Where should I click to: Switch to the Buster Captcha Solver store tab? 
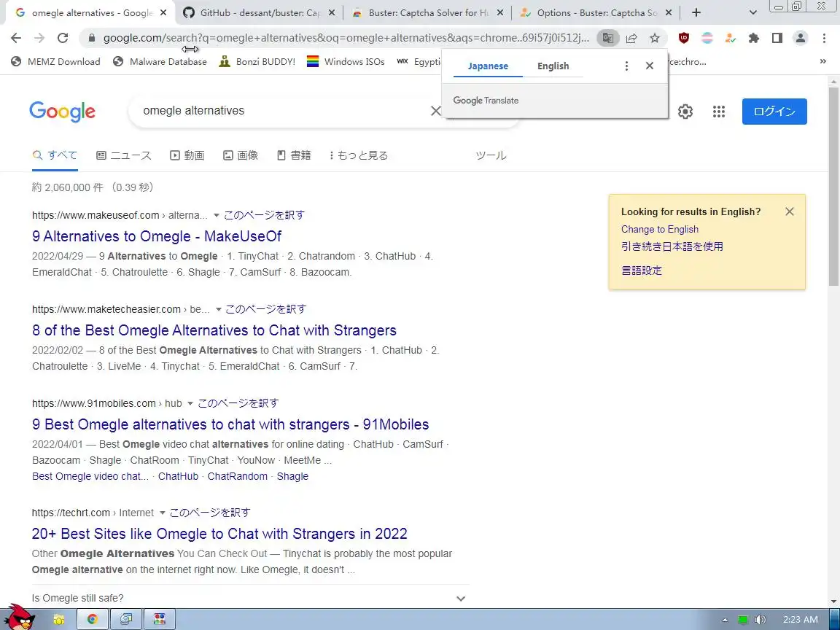[429, 12]
